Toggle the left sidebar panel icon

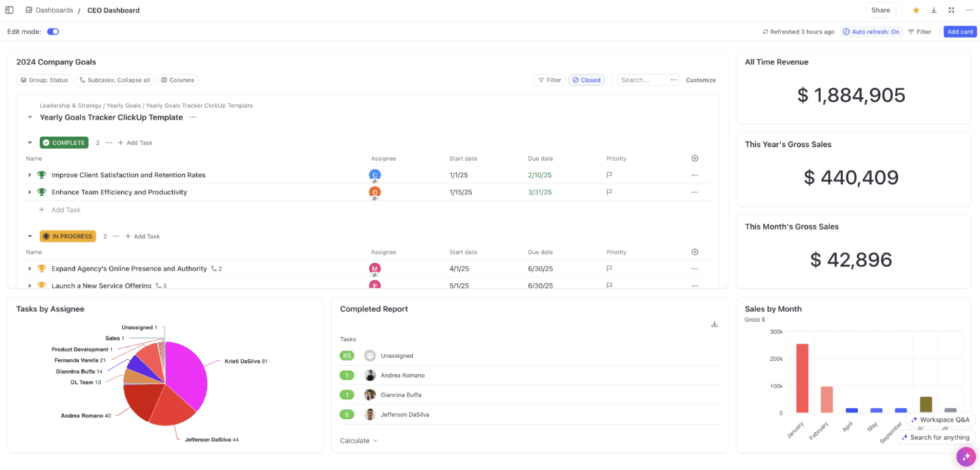8,10
